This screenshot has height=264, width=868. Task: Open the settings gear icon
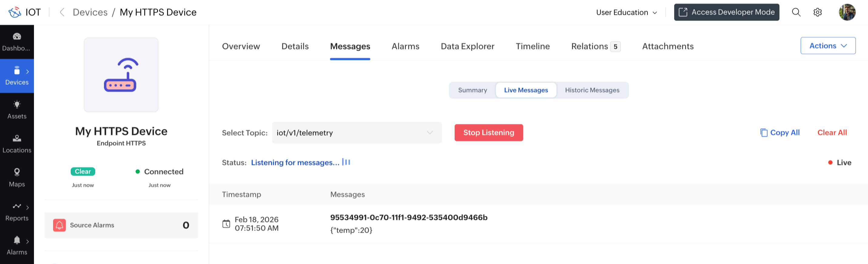pyautogui.click(x=817, y=12)
